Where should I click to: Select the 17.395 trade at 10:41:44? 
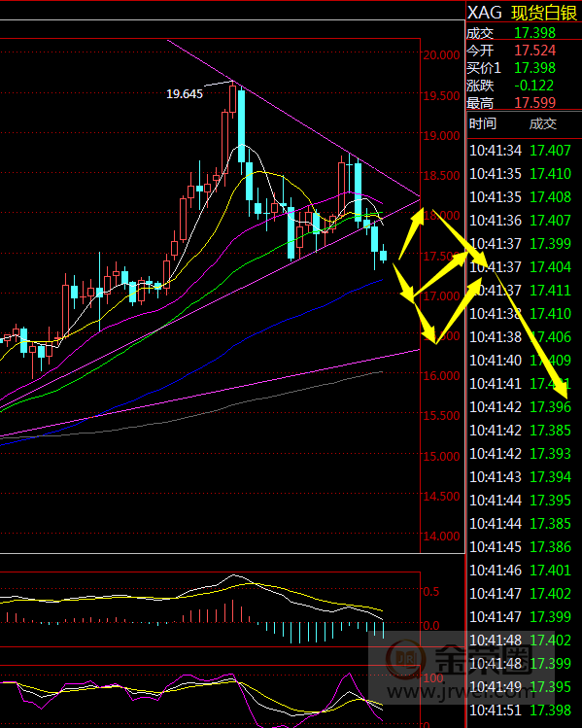point(551,500)
